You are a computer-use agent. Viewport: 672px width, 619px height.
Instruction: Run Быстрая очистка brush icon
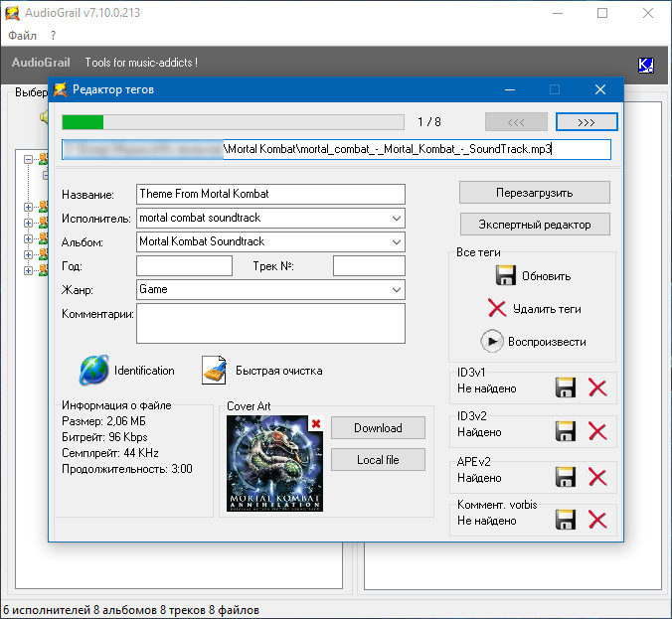(215, 371)
